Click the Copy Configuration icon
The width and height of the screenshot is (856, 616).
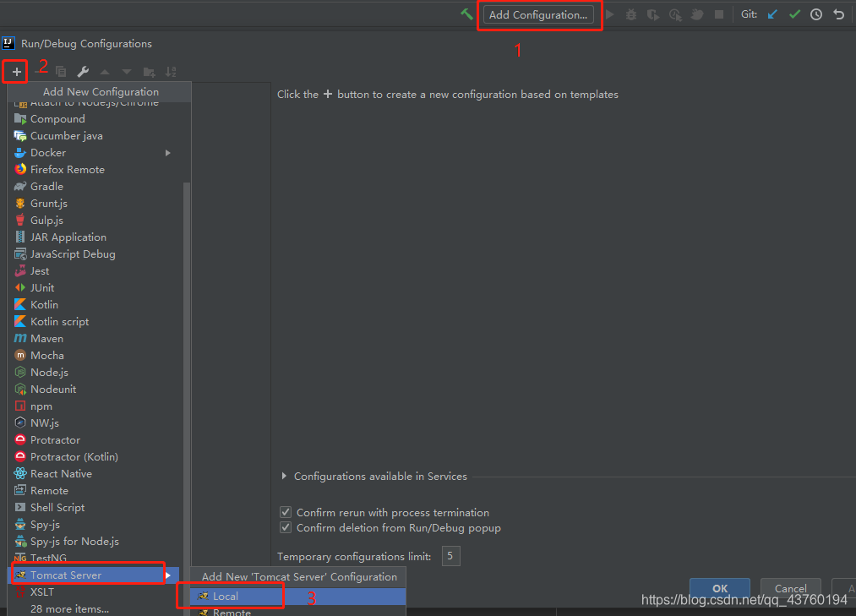(61, 72)
